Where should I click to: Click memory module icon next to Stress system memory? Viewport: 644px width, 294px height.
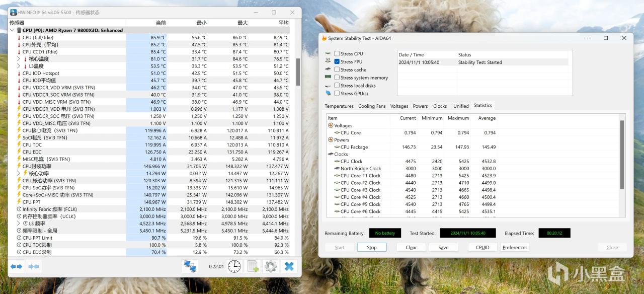click(x=328, y=78)
